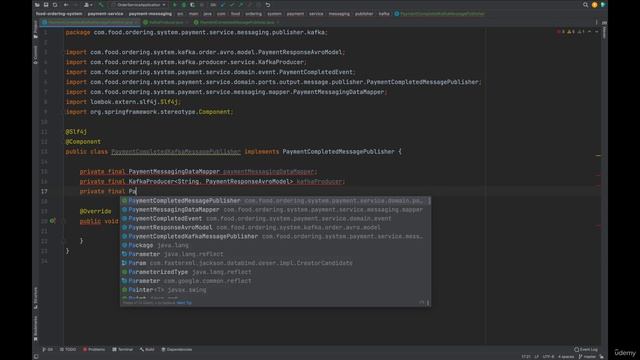Select Painter javax.swing completion suggestion
The image size is (640, 360).
pyautogui.click(x=275, y=290)
